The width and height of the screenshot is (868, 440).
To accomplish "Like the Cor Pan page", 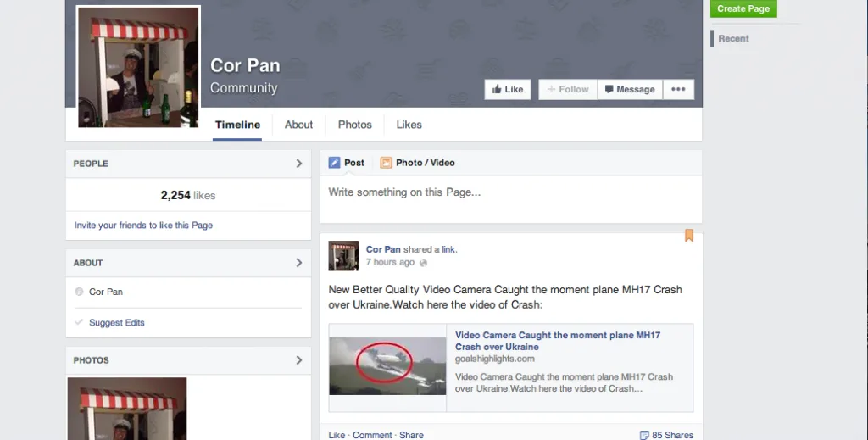I will point(507,89).
